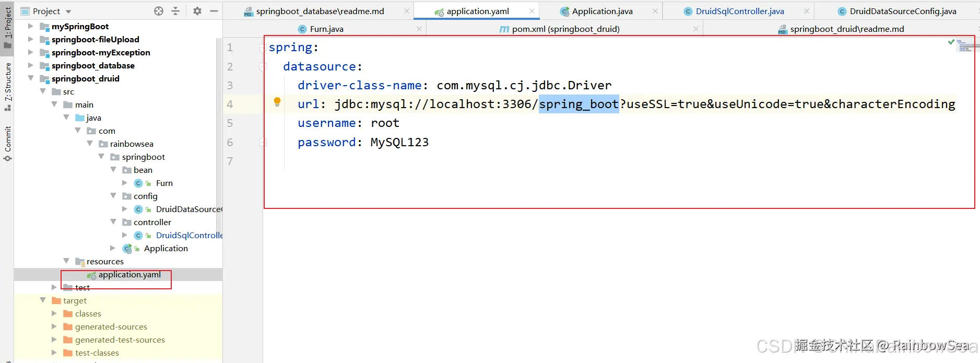Collapse the bean package
The height and width of the screenshot is (363, 980).
pyautogui.click(x=113, y=170)
